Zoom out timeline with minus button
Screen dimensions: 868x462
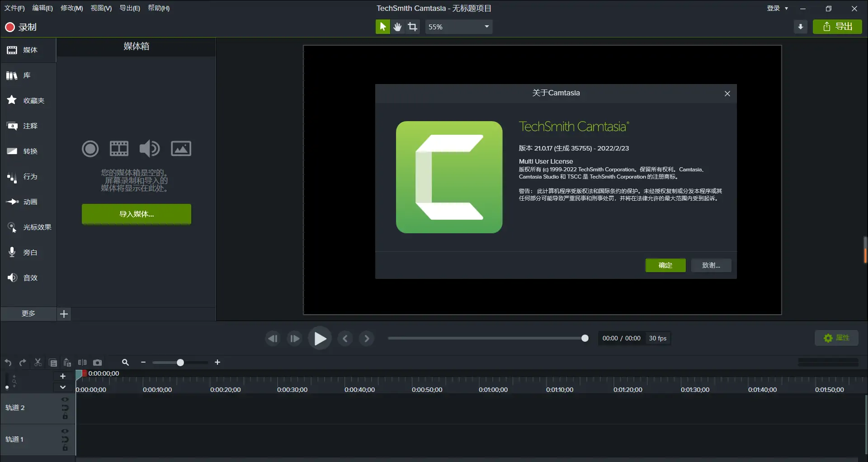tap(143, 363)
